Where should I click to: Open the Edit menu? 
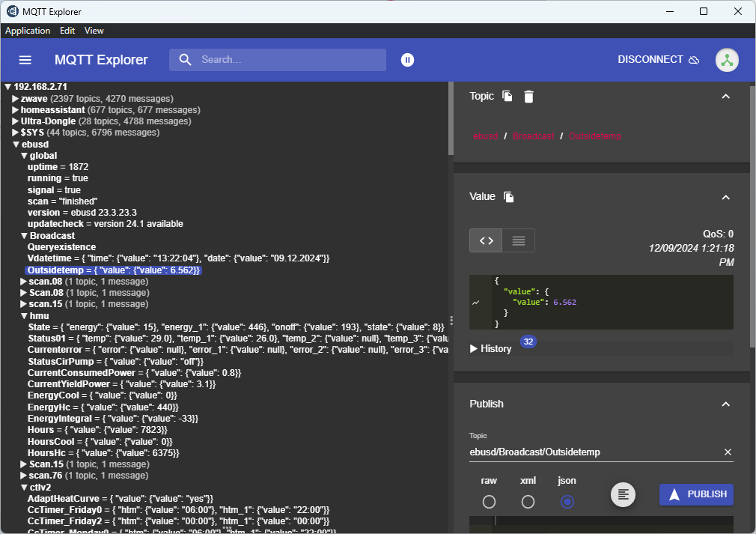click(x=67, y=31)
